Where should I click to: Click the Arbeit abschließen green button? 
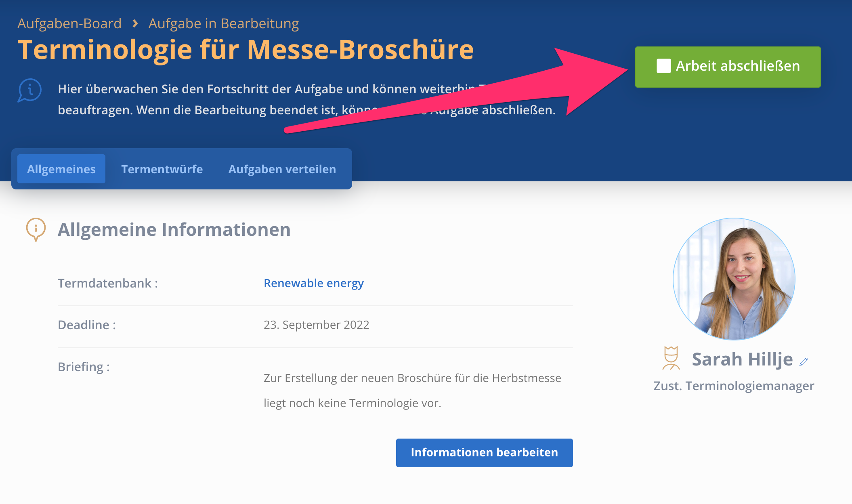click(728, 67)
